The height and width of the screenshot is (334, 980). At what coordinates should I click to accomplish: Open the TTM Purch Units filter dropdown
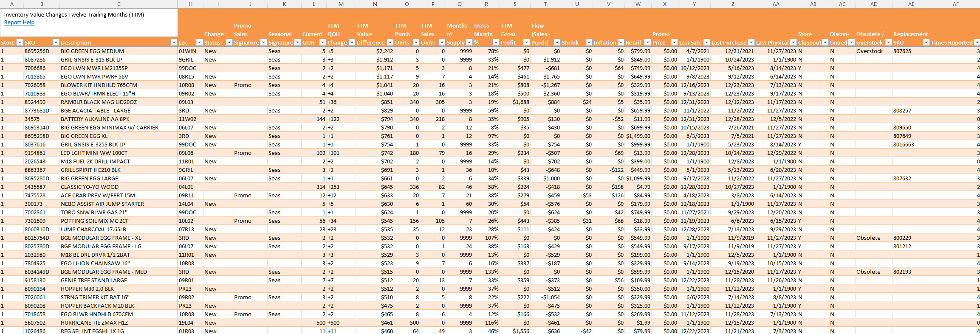pyautogui.click(x=416, y=42)
